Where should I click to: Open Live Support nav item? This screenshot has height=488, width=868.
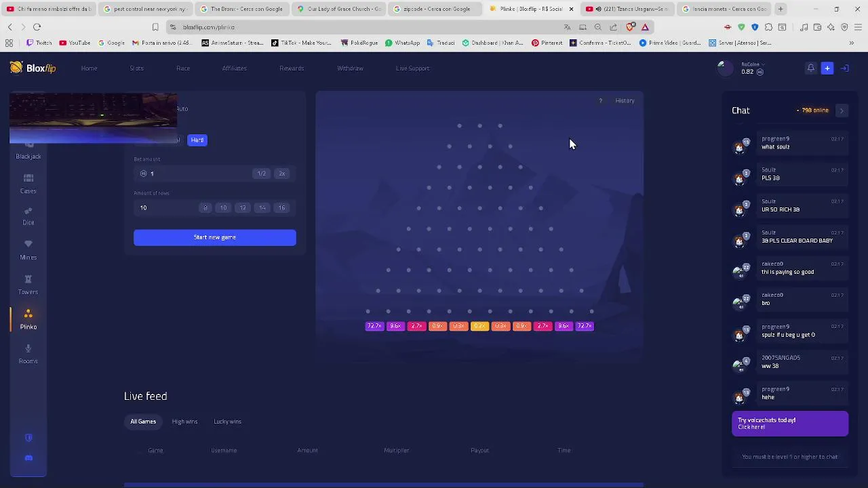[413, 68]
